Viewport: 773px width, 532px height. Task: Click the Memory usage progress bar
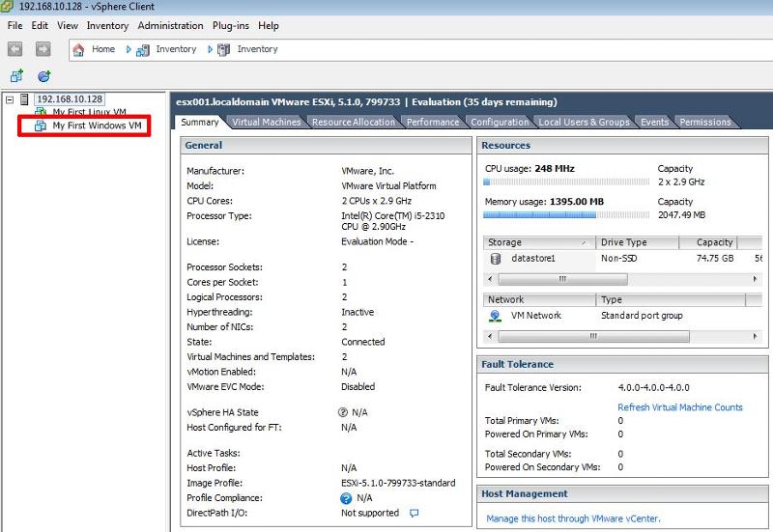pyautogui.click(x=566, y=214)
